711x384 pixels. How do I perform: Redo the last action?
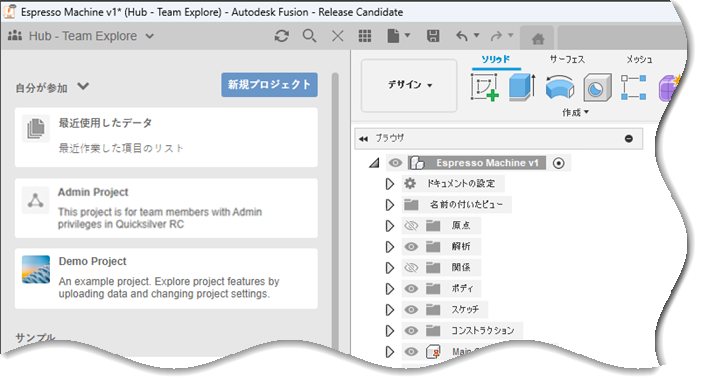coord(497,36)
